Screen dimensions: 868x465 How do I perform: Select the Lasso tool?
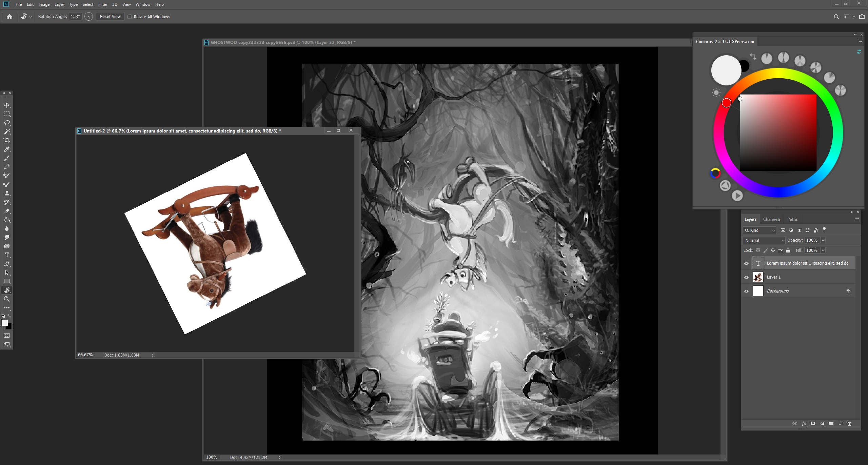click(7, 123)
